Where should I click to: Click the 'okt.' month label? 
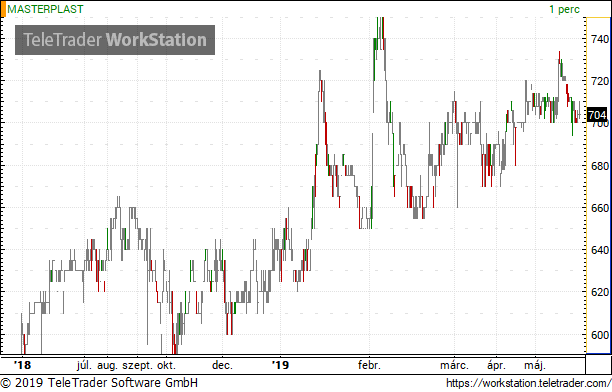point(167,365)
